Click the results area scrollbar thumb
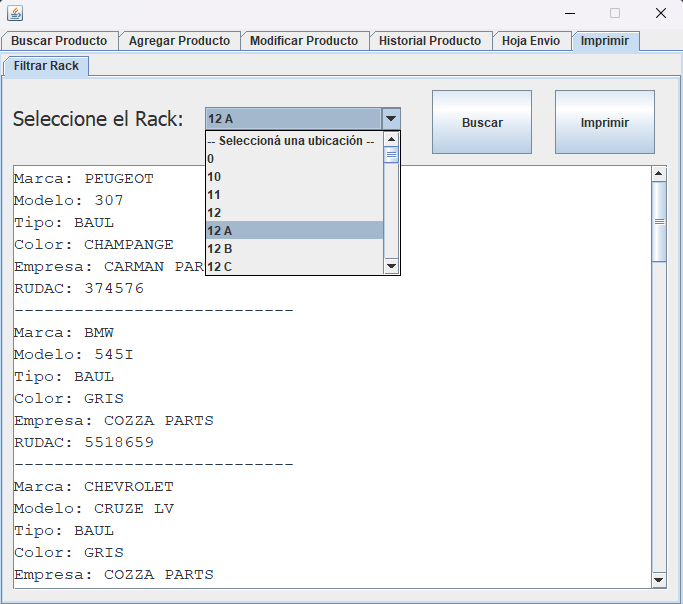Image resolution: width=683 pixels, height=604 pixels. (659, 222)
